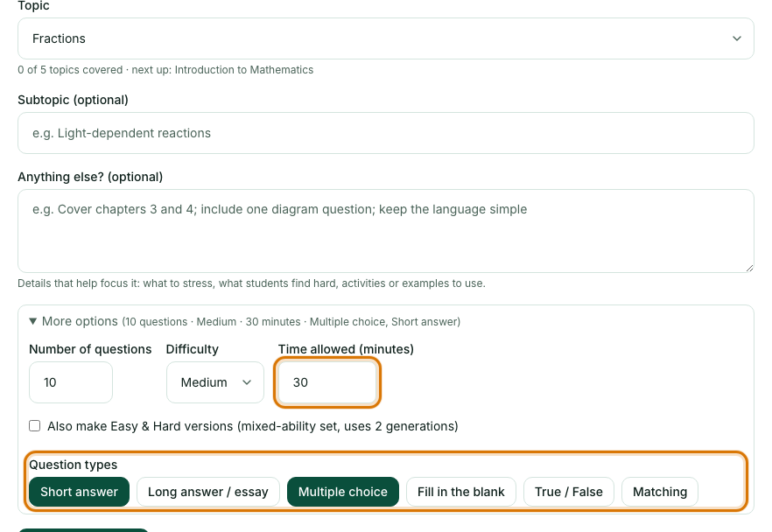Click the Time allowed (minutes) label
This screenshot has height=532, width=772.
coord(346,349)
